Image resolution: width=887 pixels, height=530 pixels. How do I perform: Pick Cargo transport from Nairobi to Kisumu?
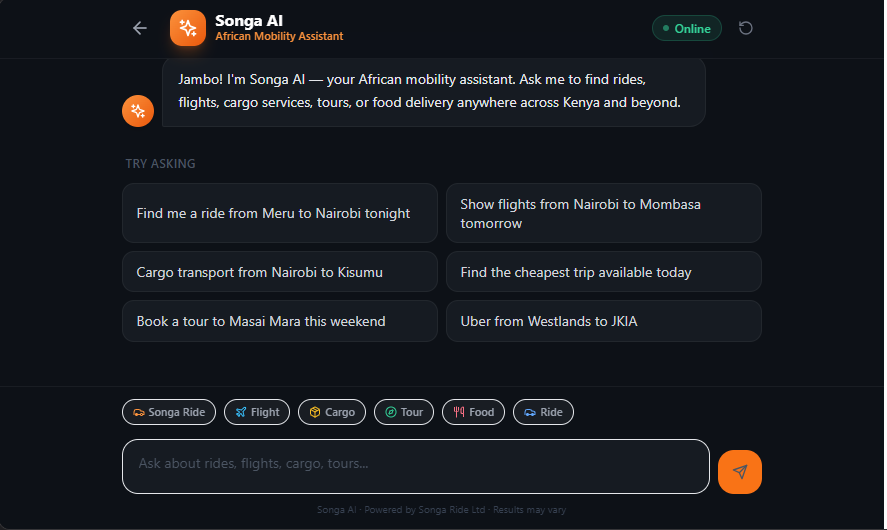click(x=280, y=272)
